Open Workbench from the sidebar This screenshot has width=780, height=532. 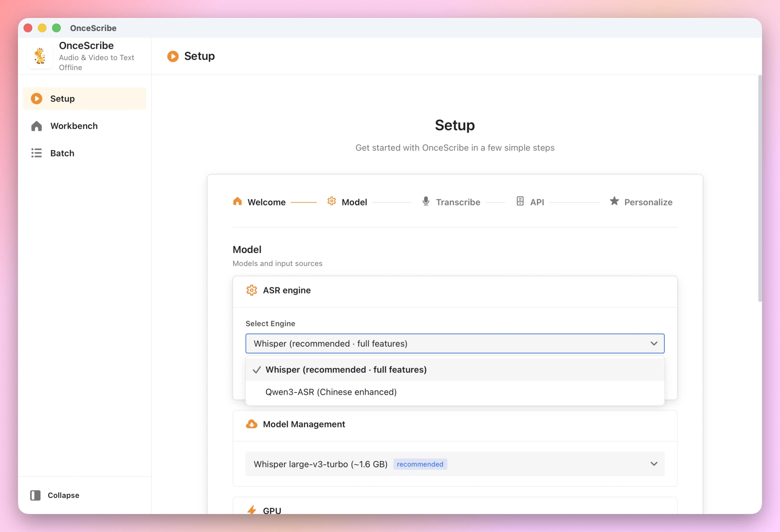85,126
